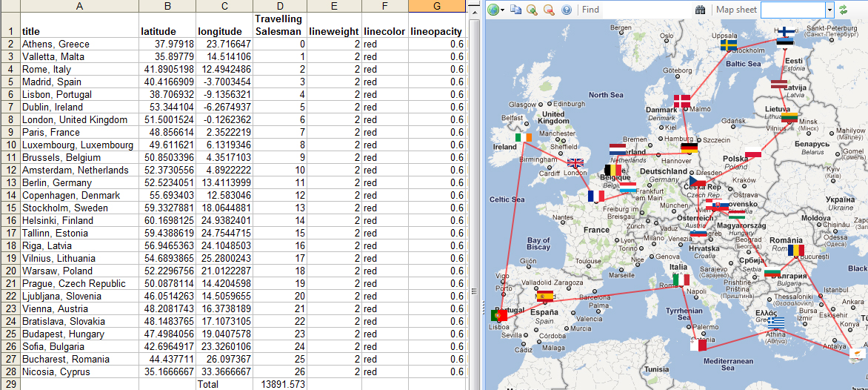Select cell 'Madrid, Spain'

(x=79, y=82)
